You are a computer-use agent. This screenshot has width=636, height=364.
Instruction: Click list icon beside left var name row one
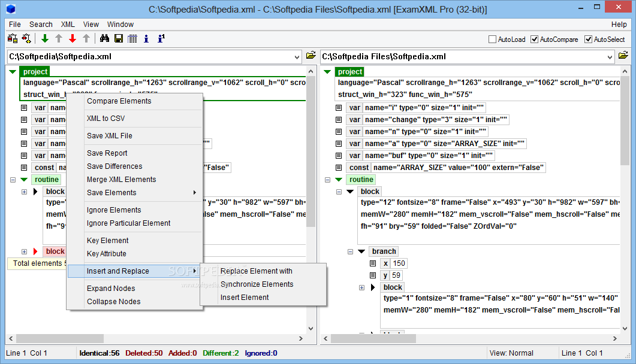24,108
